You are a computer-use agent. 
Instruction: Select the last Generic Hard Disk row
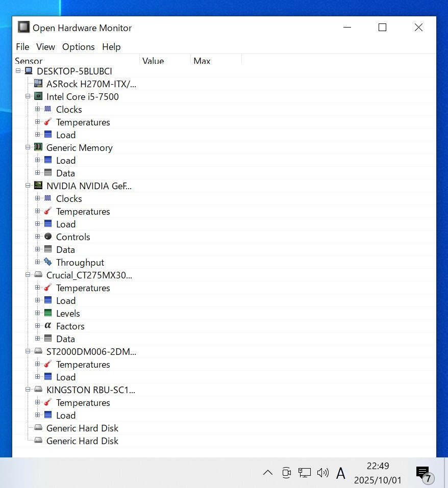(82, 441)
